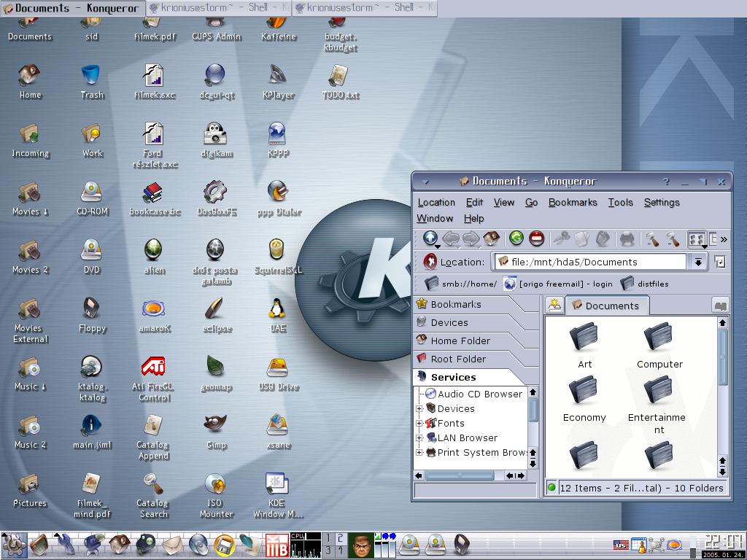Open the Settings menu
The height and width of the screenshot is (560, 747).
point(662,203)
